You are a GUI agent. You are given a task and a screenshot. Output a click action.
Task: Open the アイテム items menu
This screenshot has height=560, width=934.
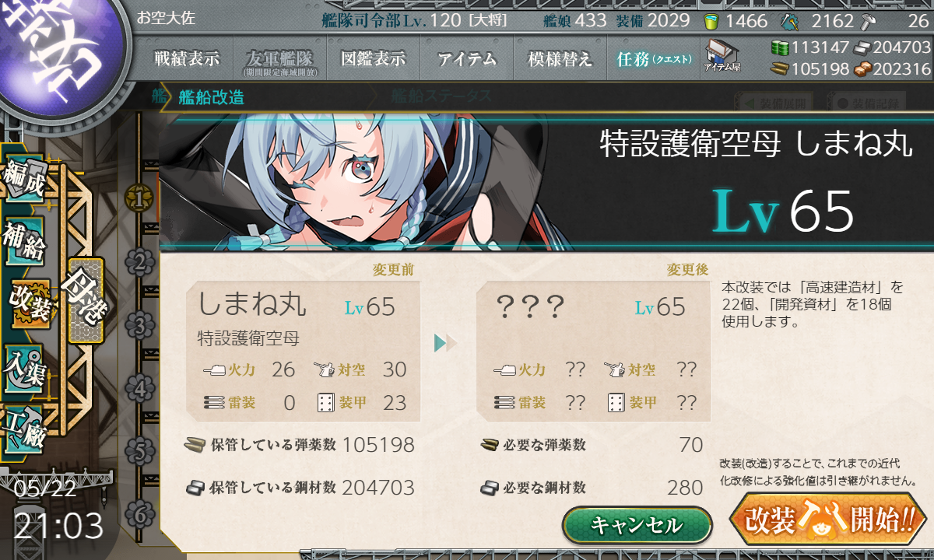click(467, 59)
